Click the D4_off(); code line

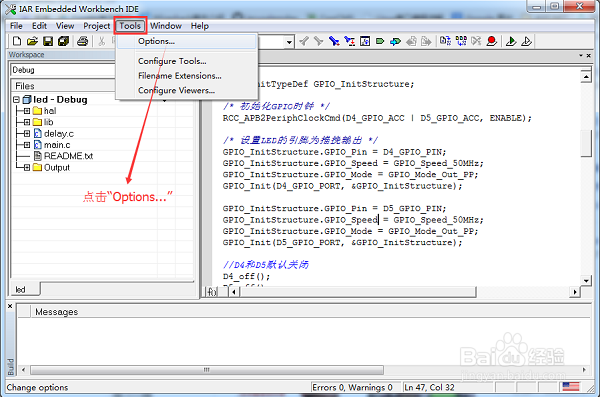click(246, 276)
